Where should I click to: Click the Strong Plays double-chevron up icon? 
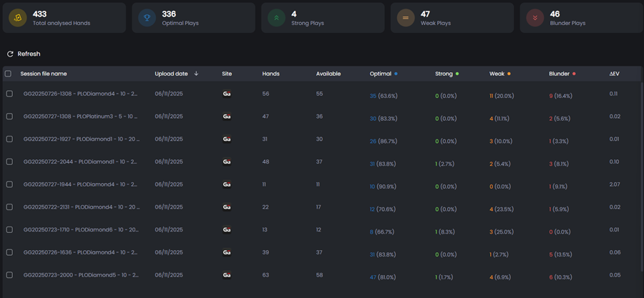coord(276,18)
